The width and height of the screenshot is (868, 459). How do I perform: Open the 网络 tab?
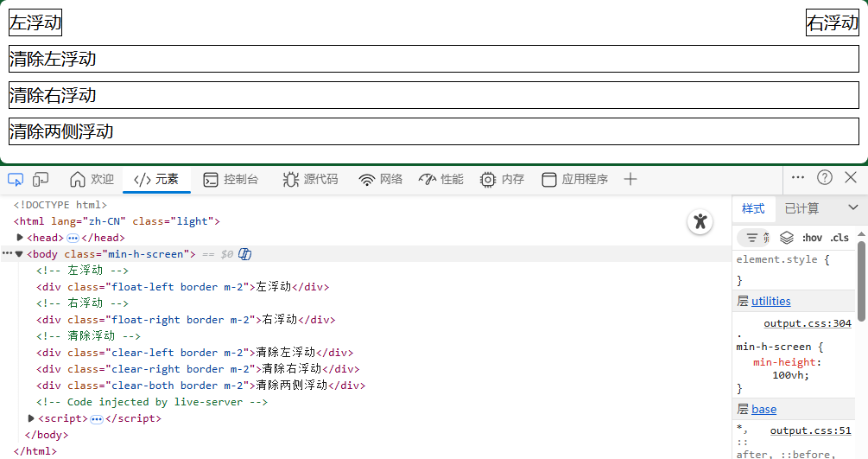[381, 180]
